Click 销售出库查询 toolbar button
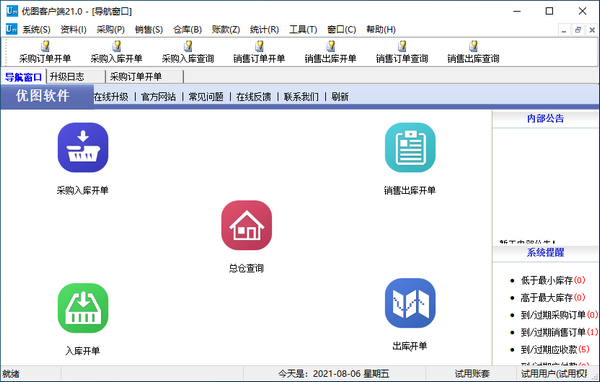Image resolution: width=600 pixels, height=382 pixels. point(473,52)
